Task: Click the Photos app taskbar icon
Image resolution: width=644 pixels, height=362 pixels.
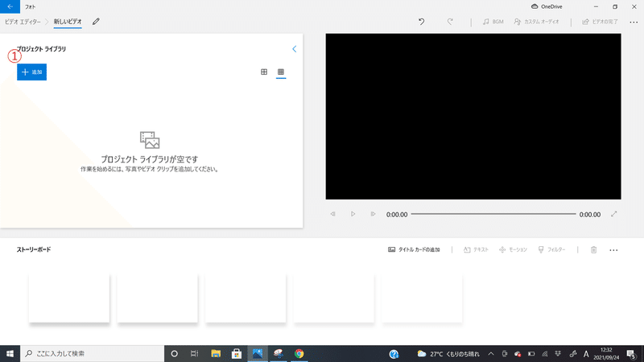Action: click(258, 353)
